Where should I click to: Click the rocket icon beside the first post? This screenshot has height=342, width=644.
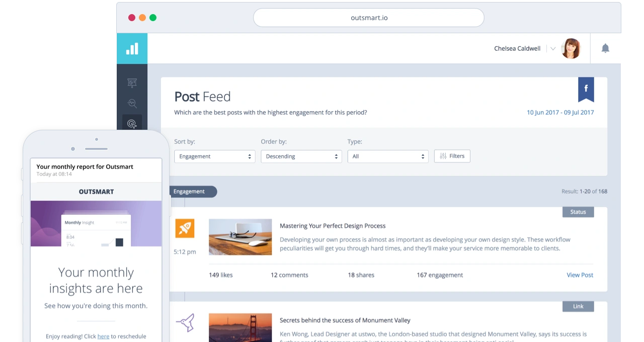(x=185, y=228)
